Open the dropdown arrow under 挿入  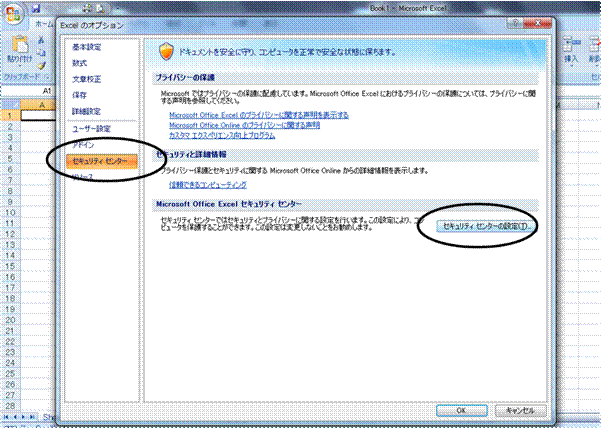571,66
